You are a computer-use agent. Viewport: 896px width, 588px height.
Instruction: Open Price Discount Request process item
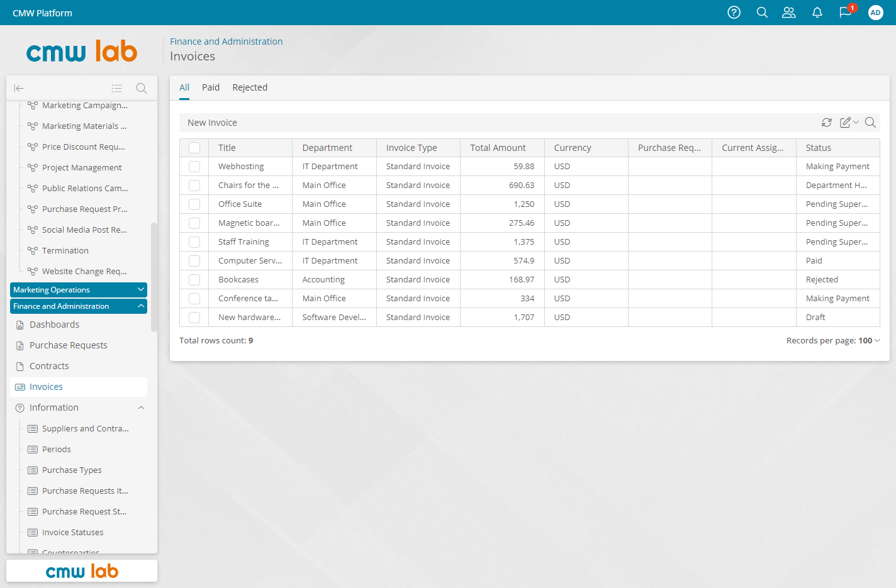point(84,147)
